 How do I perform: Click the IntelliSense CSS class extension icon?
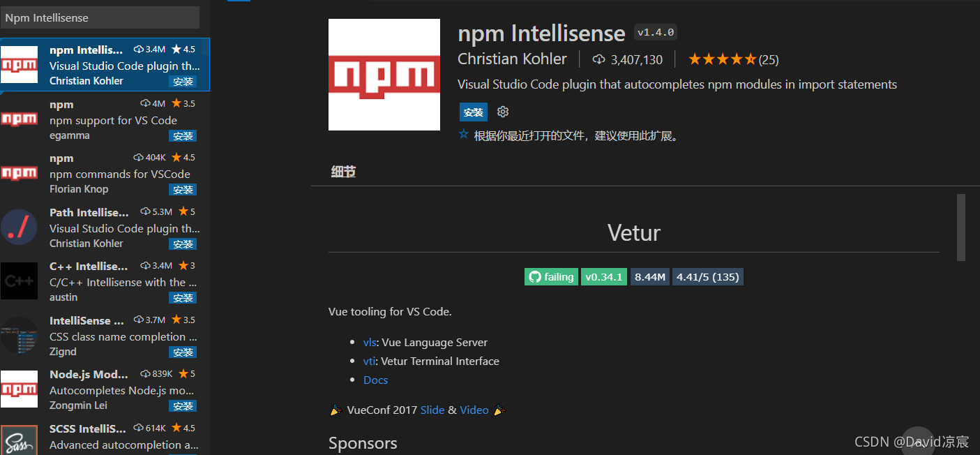click(x=20, y=335)
